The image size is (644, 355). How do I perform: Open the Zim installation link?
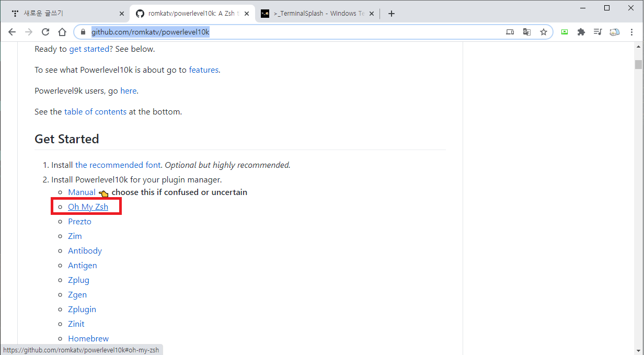tap(75, 236)
